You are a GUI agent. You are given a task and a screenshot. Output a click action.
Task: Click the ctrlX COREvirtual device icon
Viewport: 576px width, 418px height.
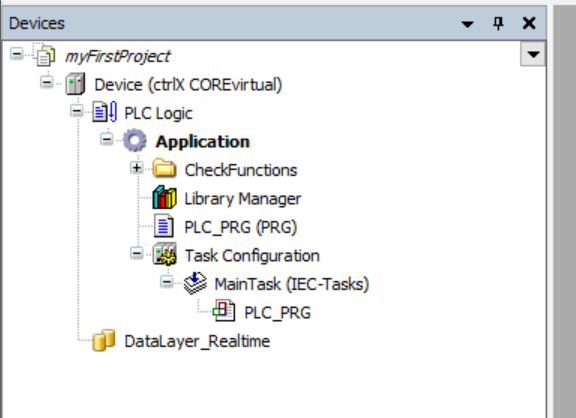coord(75,84)
